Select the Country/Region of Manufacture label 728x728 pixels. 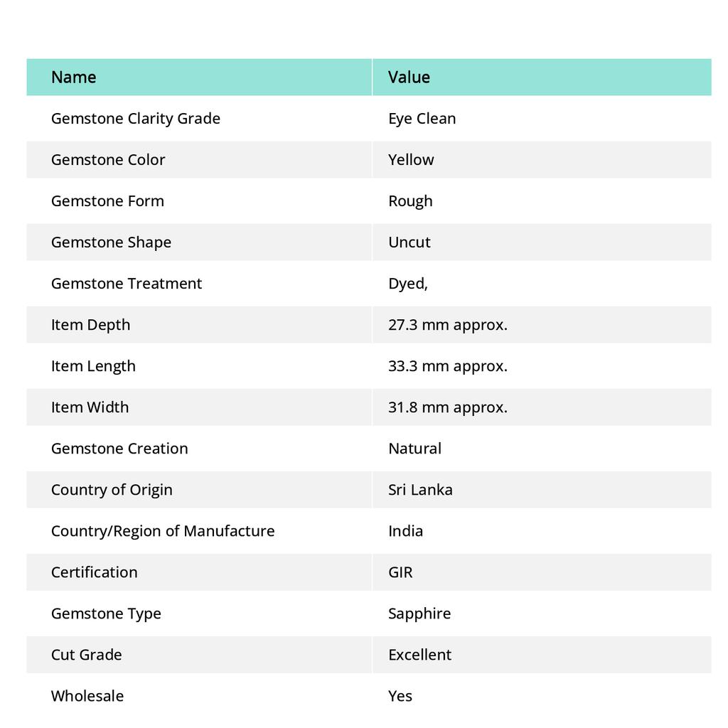click(x=163, y=530)
